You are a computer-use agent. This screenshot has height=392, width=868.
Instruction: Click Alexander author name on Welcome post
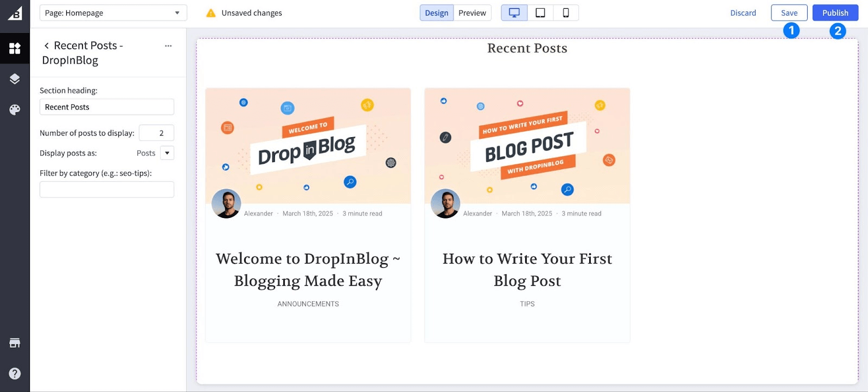(x=258, y=214)
